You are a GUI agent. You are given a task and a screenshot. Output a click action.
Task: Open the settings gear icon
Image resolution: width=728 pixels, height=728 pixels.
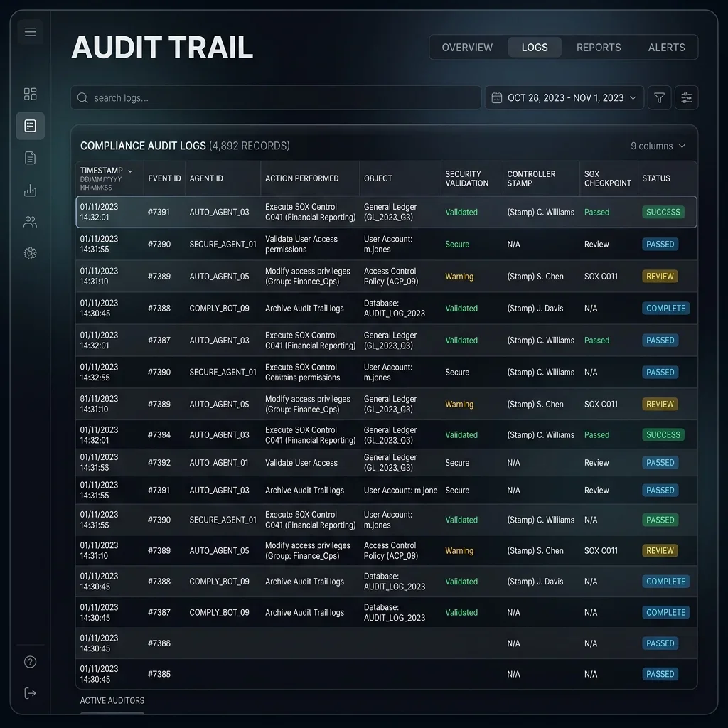(30, 253)
